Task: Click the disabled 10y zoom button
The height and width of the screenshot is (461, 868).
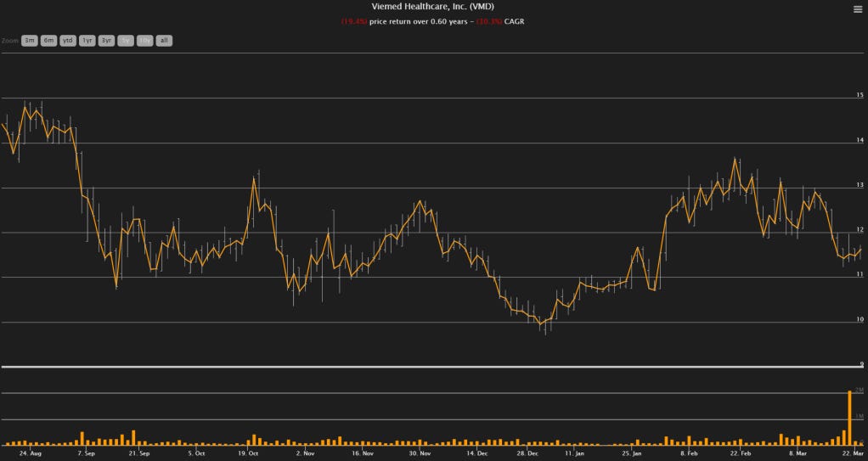Action: pos(145,41)
